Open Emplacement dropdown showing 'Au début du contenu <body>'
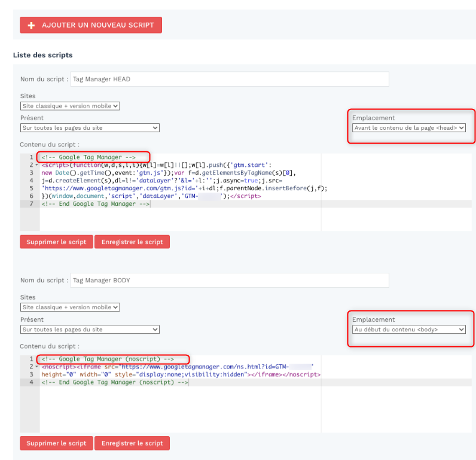The height and width of the screenshot is (460, 476). pyautogui.click(x=408, y=330)
